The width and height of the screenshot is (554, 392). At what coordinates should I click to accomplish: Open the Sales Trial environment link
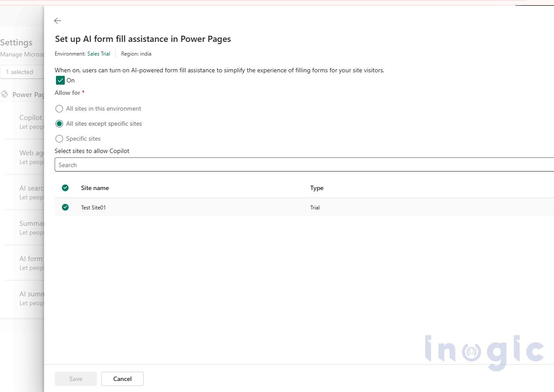pos(99,54)
